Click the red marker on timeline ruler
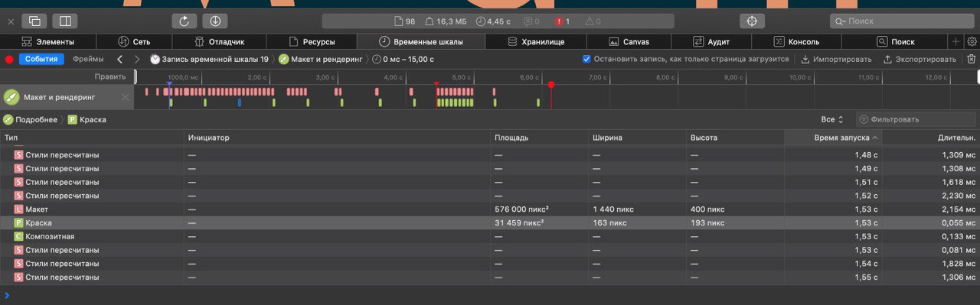This screenshot has width=980, height=305. click(x=550, y=85)
